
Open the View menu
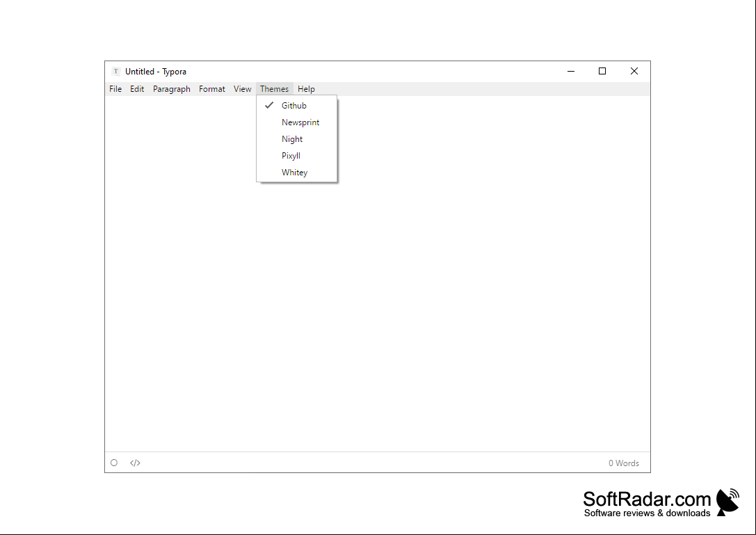[x=243, y=89]
